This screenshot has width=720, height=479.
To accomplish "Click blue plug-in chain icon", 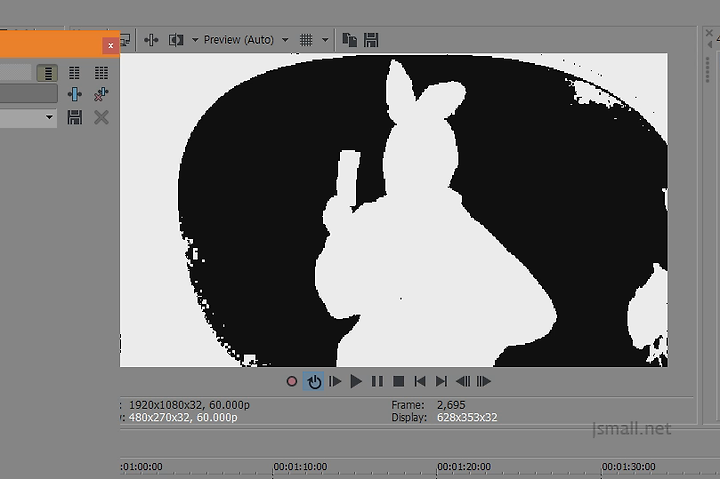I will tap(74, 95).
